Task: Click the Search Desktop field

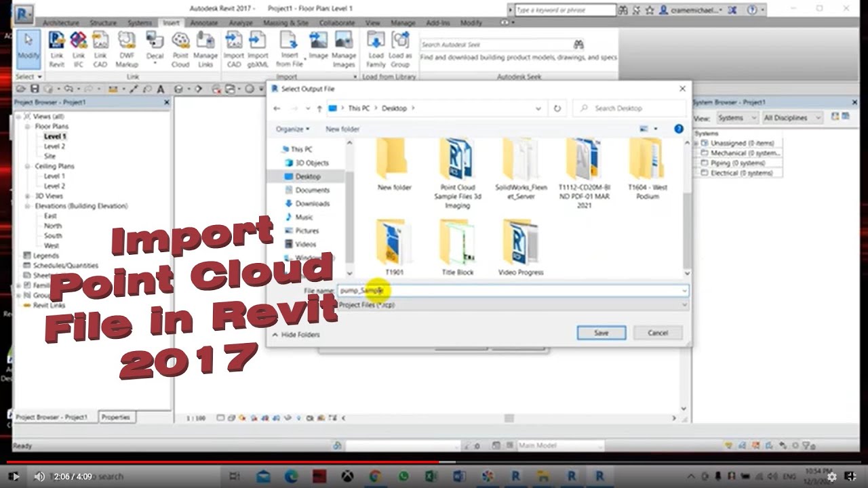Action: click(x=629, y=108)
